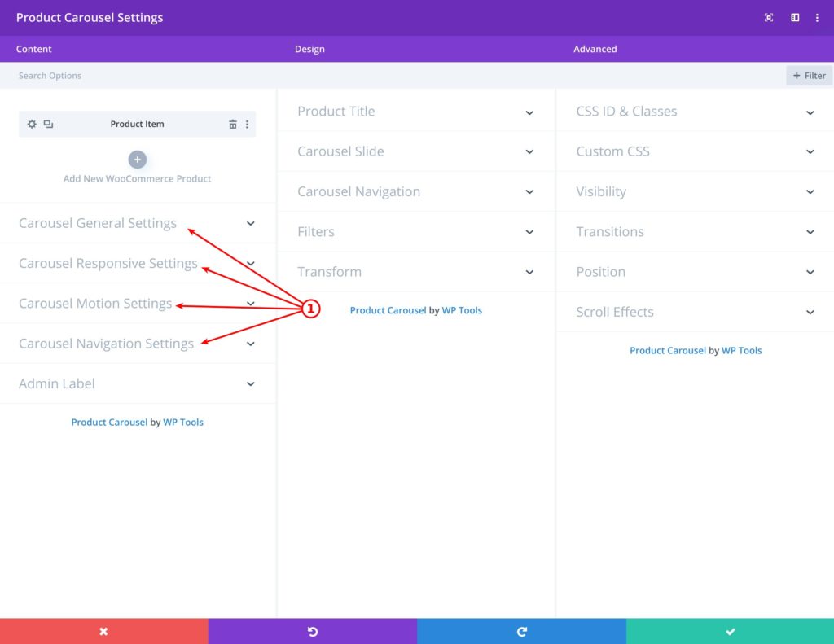Viewport: 834px width, 644px height.
Task: Undo changes with the left circular arrow
Action: pyautogui.click(x=313, y=631)
